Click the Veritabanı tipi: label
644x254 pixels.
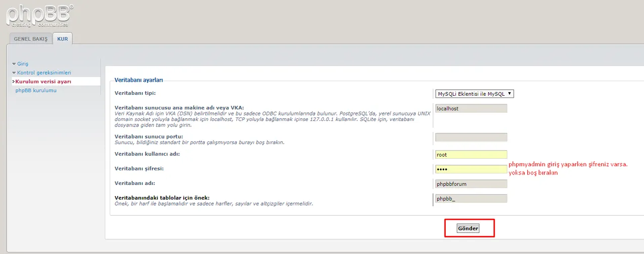(135, 93)
